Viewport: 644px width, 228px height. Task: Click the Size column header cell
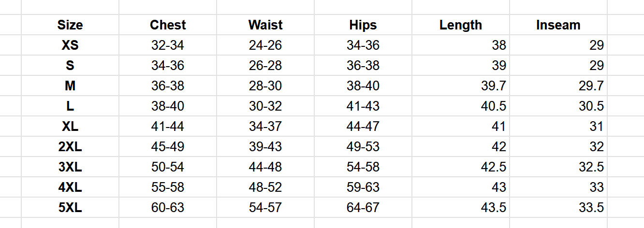(70, 25)
